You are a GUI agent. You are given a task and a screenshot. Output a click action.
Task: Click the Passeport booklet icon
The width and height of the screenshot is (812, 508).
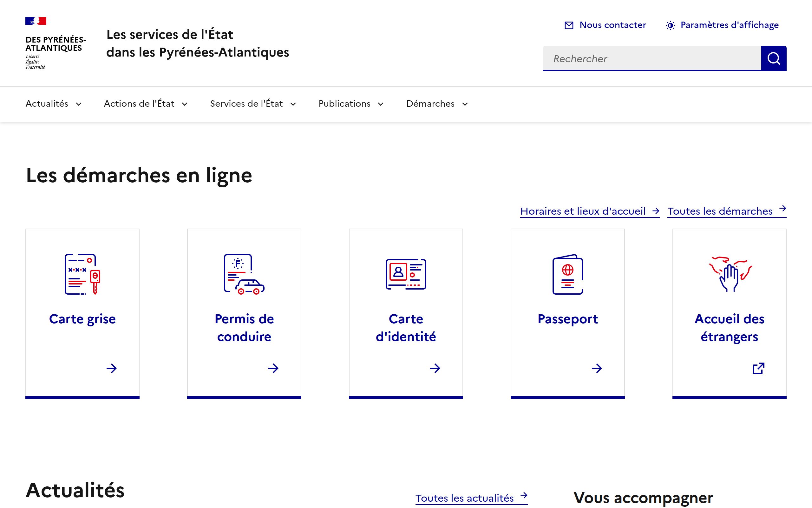pyautogui.click(x=568, y=275)
